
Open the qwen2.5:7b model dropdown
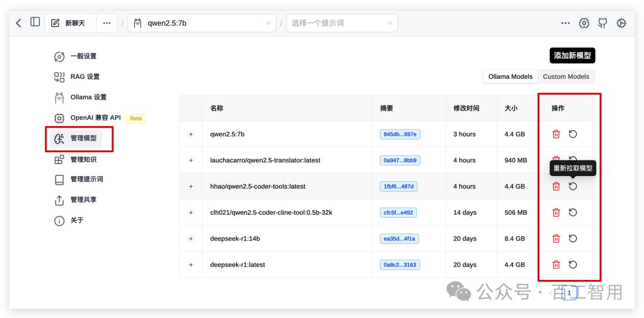[x=202, y=23]
